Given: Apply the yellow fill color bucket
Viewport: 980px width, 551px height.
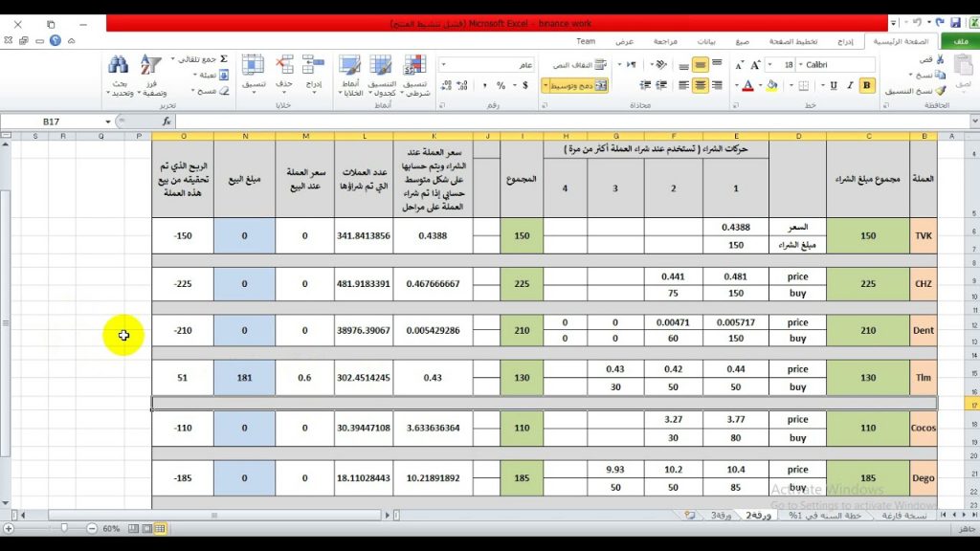Looking at the screenshot, I should 772,85.
